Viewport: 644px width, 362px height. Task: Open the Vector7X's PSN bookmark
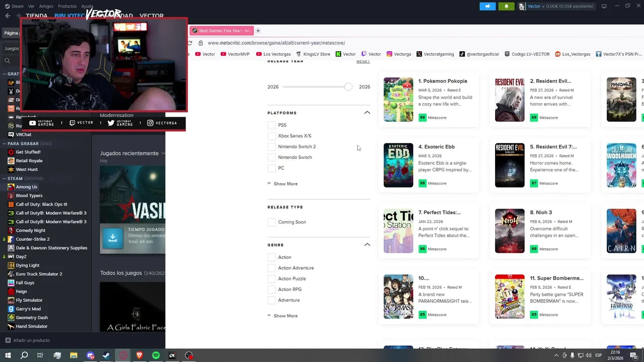coord(619,54)
